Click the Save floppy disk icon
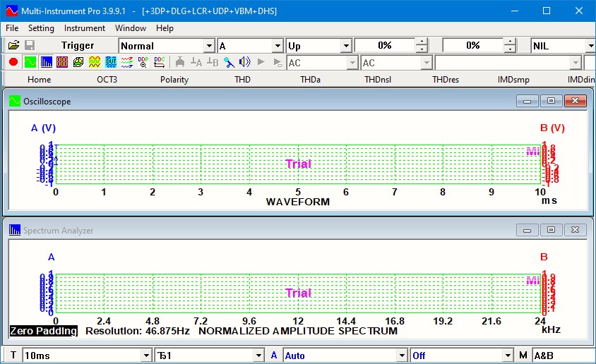Screen dimensions: 596x364 coord(30,46)
